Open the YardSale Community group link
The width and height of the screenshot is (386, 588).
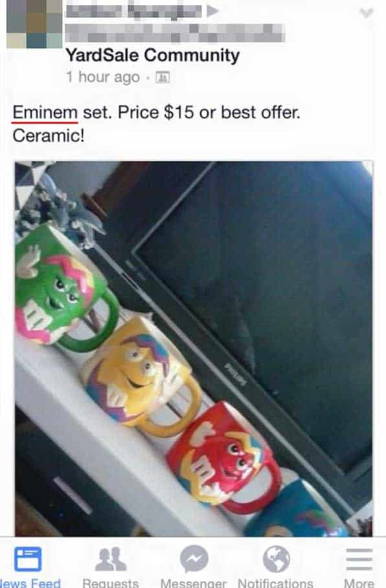coord(153,55)
